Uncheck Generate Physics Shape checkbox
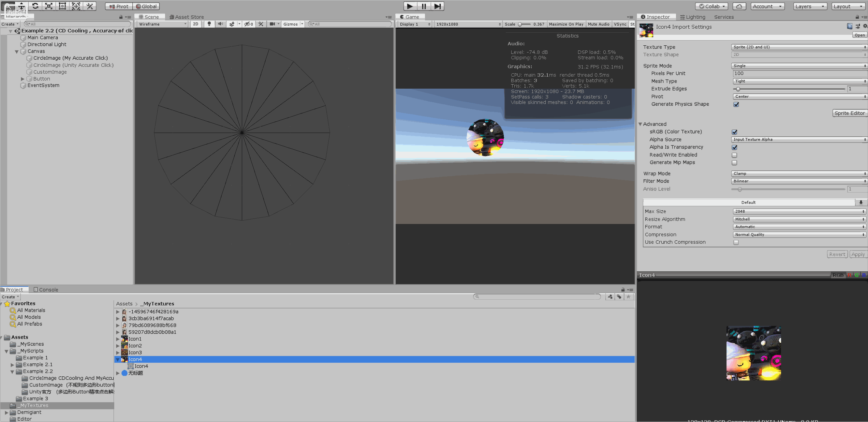Screen dimensions: 868x422 click(736, 104)
